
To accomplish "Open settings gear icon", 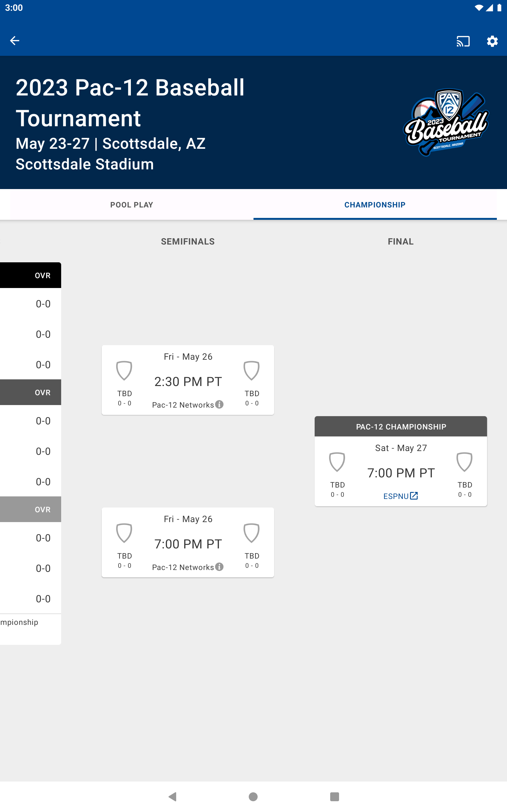I will click(x=492, y=41).
